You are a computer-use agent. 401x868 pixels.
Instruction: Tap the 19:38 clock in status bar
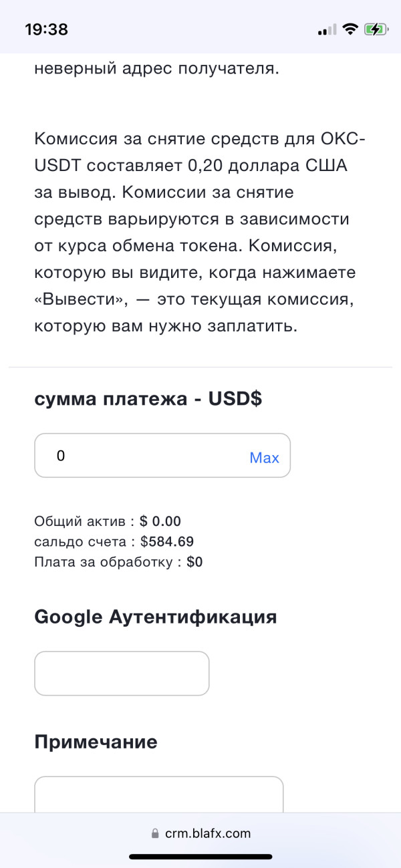tap(46, 29)
